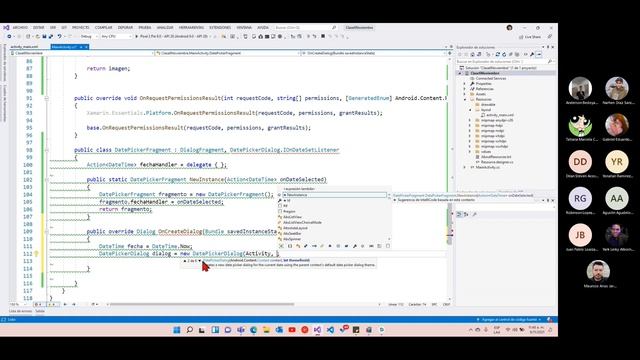Expand the Referencias node in Solution Explorer
Image resolution: width=640 pixels, height=360 pixels.
[464, 89]
